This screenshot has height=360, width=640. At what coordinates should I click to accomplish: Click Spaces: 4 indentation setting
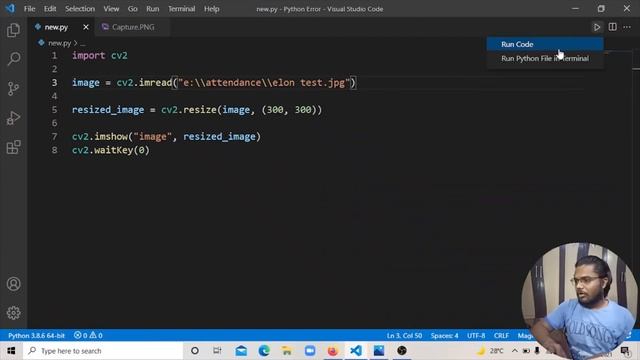(x=444, y=336)
